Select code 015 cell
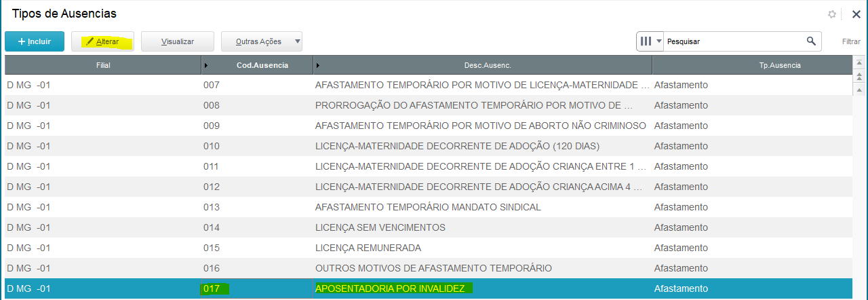The height and width of the screenshot is (300, 868). point(257,248)
